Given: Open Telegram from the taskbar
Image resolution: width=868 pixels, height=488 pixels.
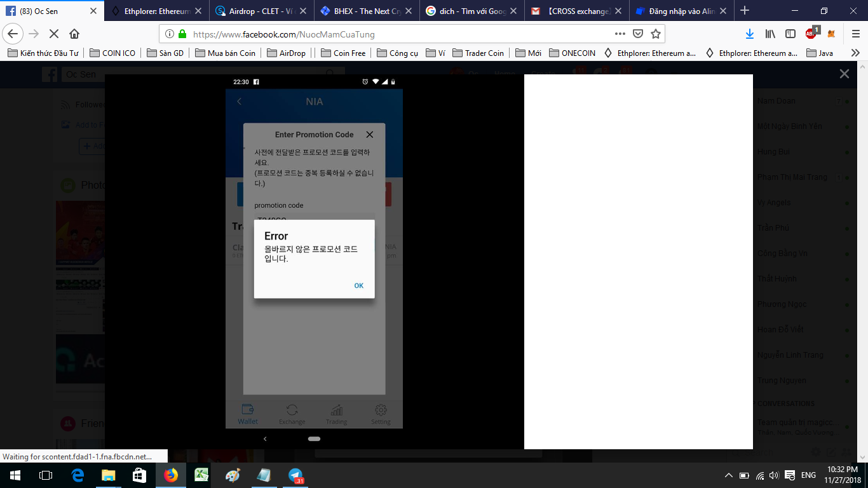Looking at the screenshot, I should pos(295,475).
